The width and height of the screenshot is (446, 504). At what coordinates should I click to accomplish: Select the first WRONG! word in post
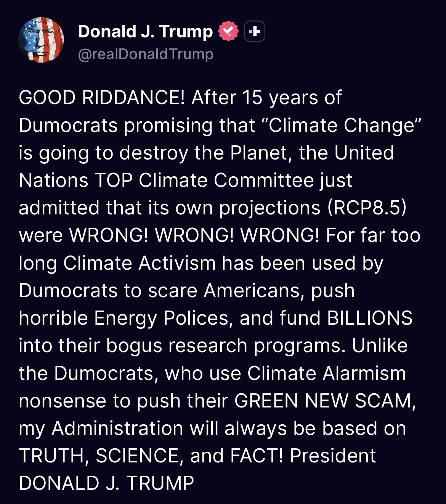tap(109, 235)
